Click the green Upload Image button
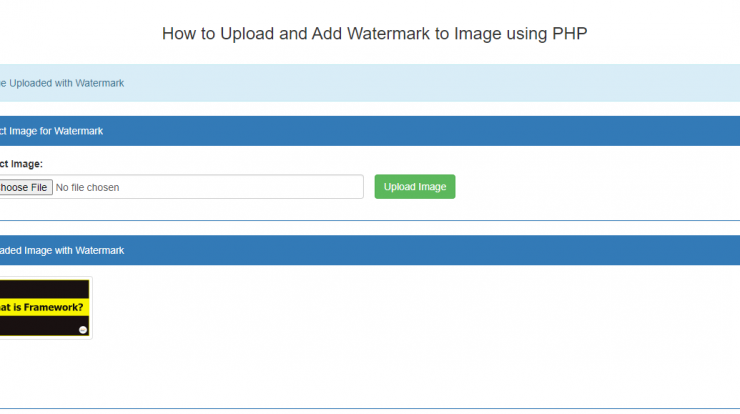The height and width of the screenshot is (414, 740). point(415,186)
